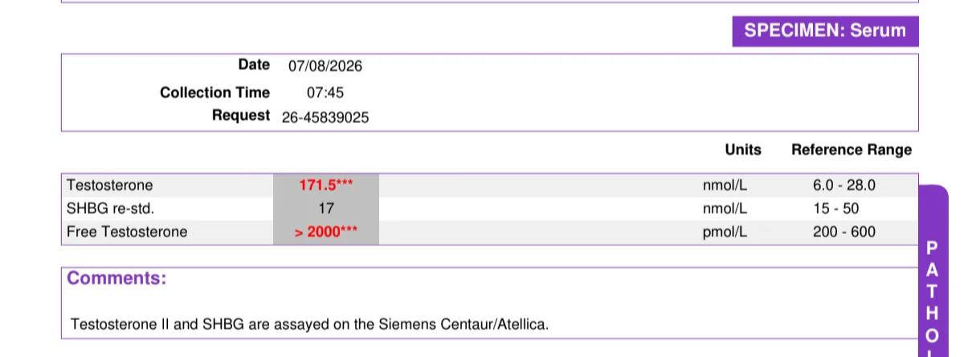The image size is (980, 357).
Task: Select request number 26-45839025
Action: tap(325, 117)
